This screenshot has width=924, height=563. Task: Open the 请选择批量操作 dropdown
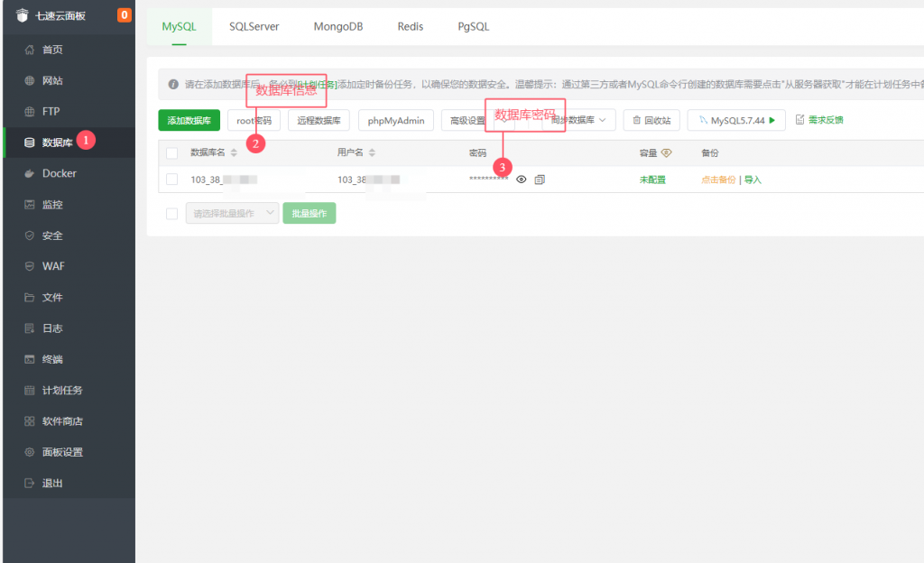pos(232,214)
